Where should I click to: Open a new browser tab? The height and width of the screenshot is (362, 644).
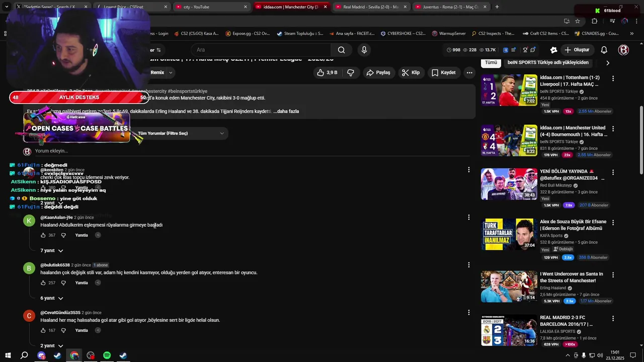pyautogui.click(x=497, y=7)
